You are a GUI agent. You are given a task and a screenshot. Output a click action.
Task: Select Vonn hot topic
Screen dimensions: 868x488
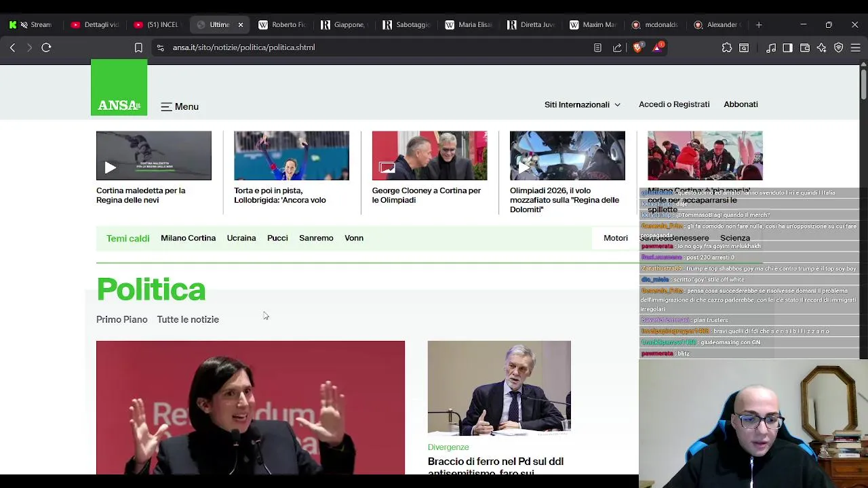coord(354,238)
